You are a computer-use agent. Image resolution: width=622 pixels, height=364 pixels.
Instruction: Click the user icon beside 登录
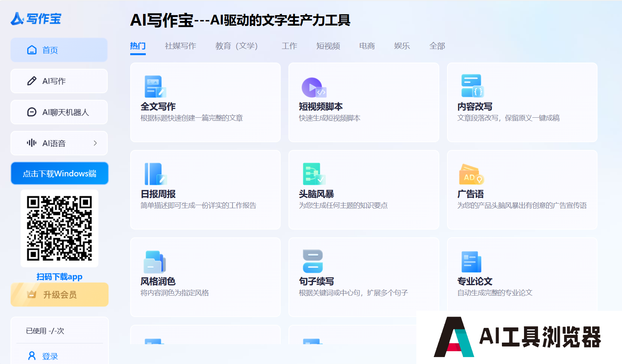pyautogui.click(x=32, y=356)
